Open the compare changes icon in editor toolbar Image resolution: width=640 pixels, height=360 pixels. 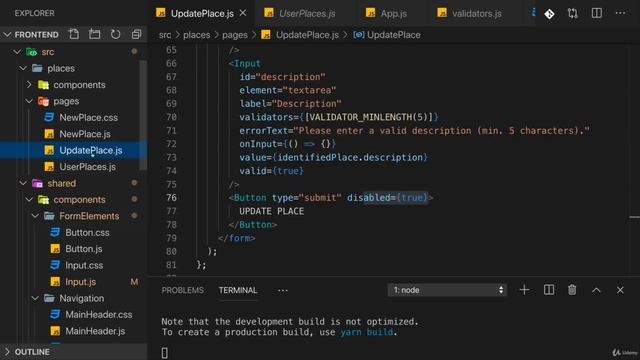coord(573,13)
